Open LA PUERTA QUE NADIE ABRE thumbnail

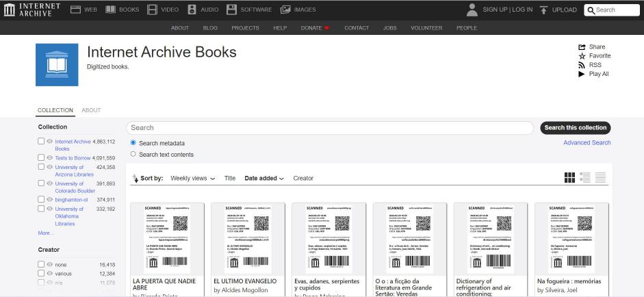tap(167, 240)
